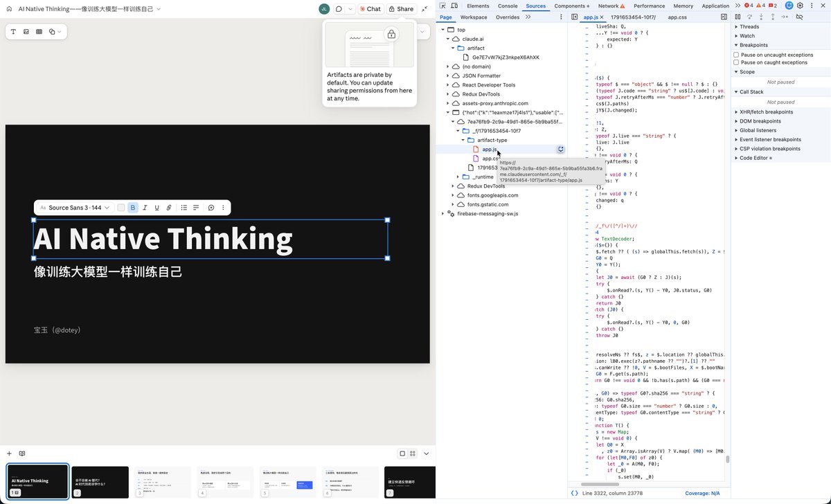The height and width of the screenshot is (504, 831).
Task: Close the app.js editor tab
Action: (601, 17)
